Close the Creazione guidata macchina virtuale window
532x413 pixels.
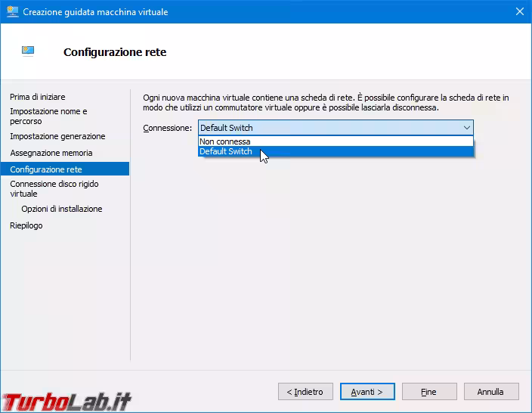tap(518, 12)
